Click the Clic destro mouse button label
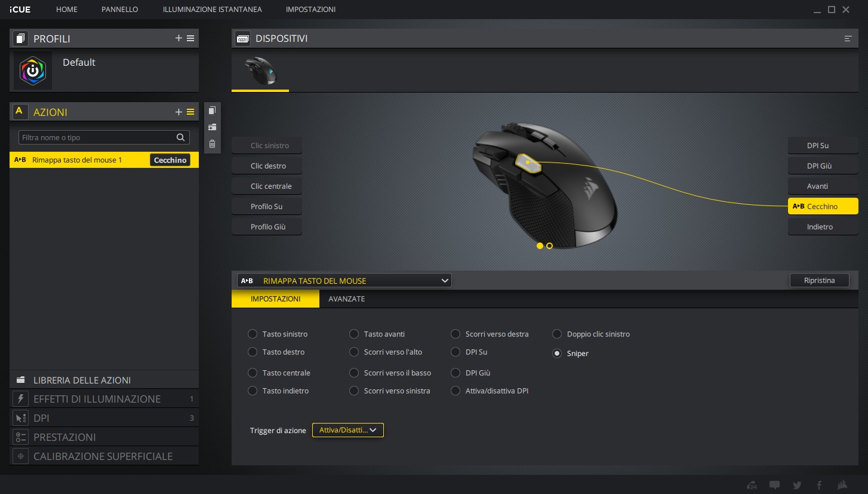 pyautogui.click(x=267, y=166)
